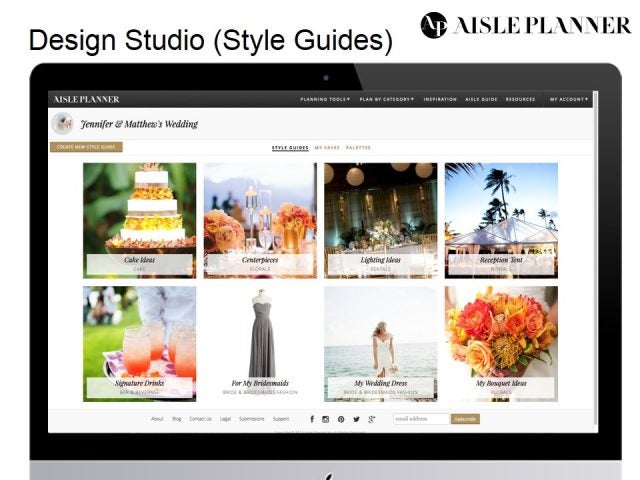
Task: Open the My Wedding Dress style guide
Action: pyautogui.click(x=380, y=344)
